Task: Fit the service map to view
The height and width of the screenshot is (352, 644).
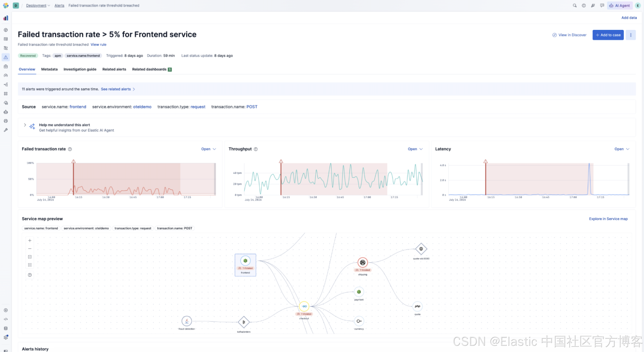Action: 30,257
